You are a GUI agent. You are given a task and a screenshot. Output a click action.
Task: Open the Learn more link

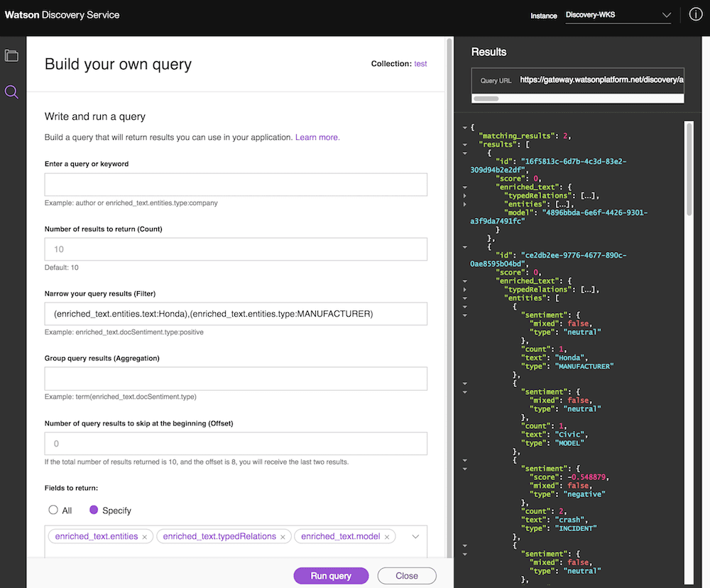[317, 137]
